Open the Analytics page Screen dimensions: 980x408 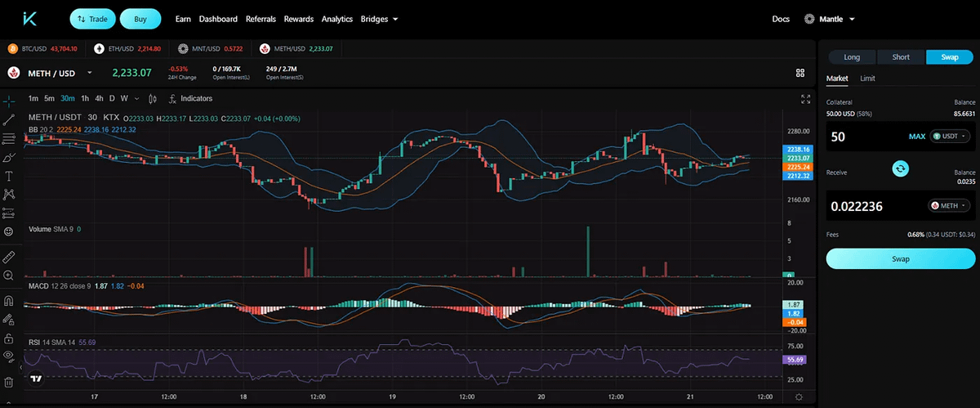click(337, 18)
